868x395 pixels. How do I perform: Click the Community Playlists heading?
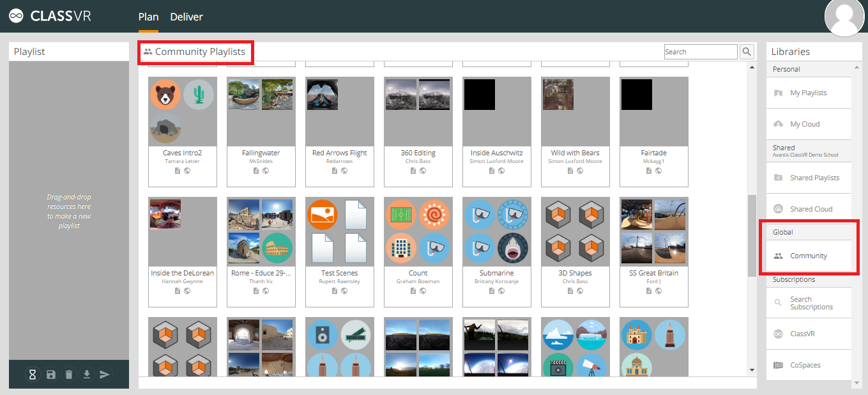200,52
